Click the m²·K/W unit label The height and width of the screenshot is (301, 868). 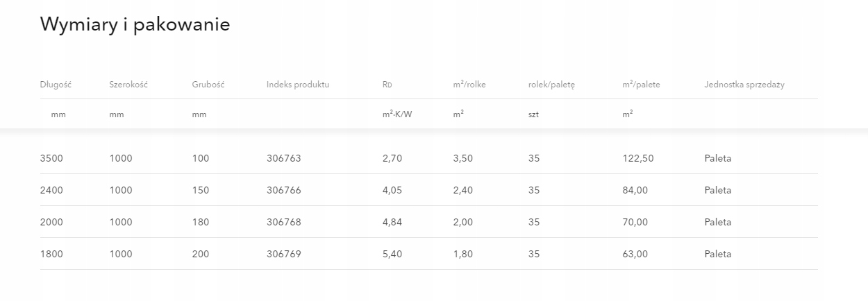[397, 114]
